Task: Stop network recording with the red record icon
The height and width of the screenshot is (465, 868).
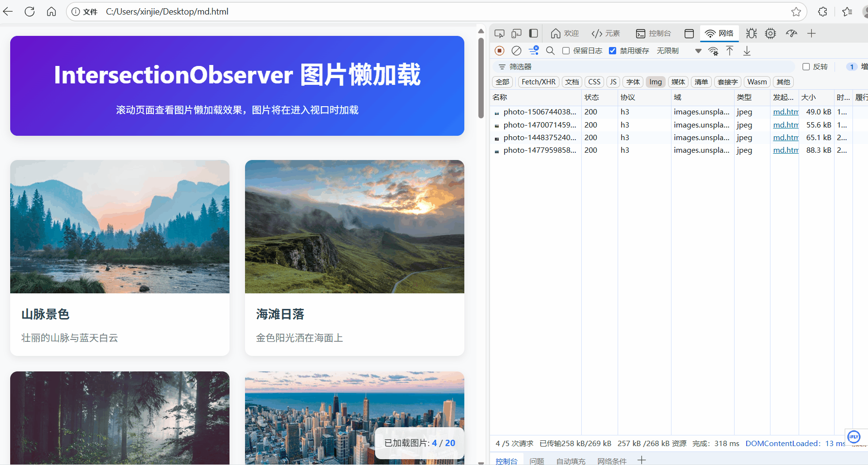Action: (499, 50)
